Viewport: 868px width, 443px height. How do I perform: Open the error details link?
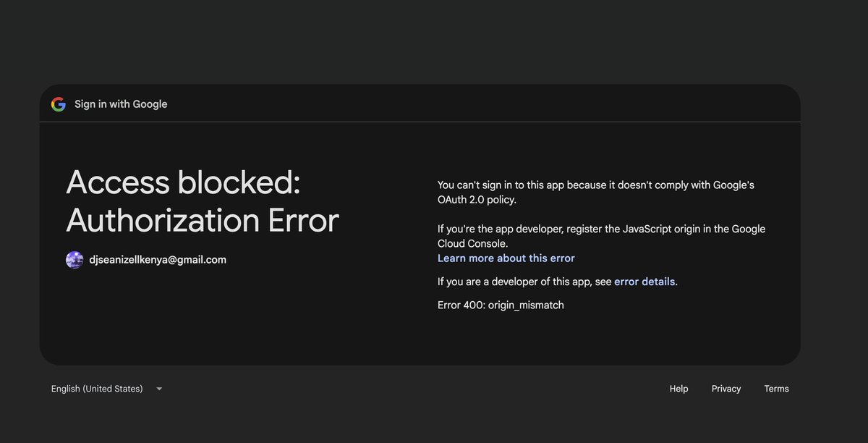(x=644, y=282)
